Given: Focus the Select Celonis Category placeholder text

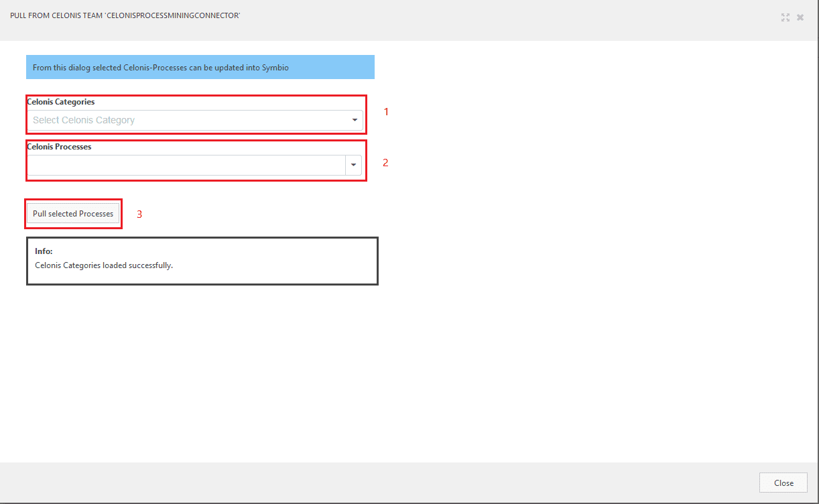Looking at the screenshot, I should click(x=84, y=120).
